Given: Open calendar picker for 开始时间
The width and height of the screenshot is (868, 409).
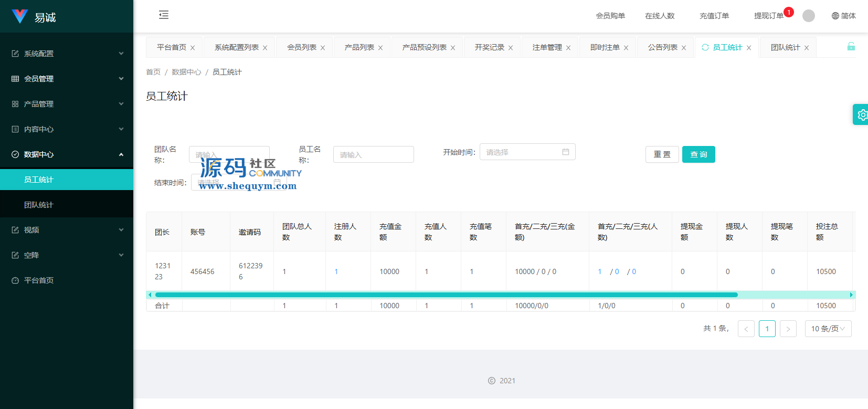Looking at the screenshot, I should [x=565, y=152].
